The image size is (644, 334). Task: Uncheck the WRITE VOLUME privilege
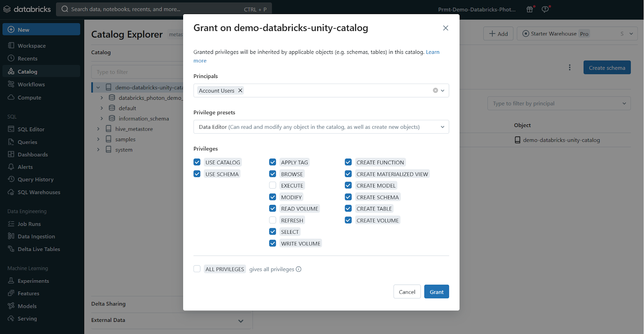[272, 243]
